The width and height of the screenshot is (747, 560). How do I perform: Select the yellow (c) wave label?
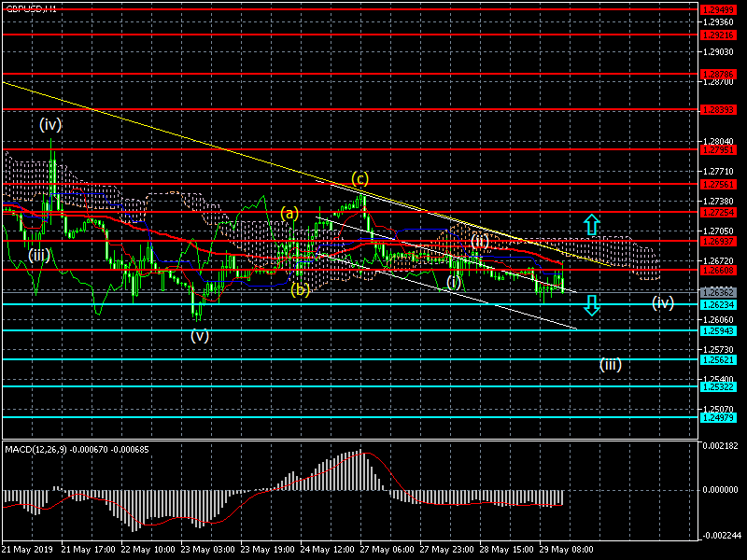point(359,178)
